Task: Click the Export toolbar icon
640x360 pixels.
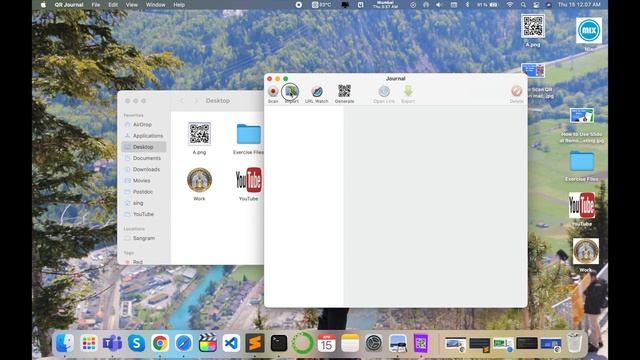Action: pos(408,93)
